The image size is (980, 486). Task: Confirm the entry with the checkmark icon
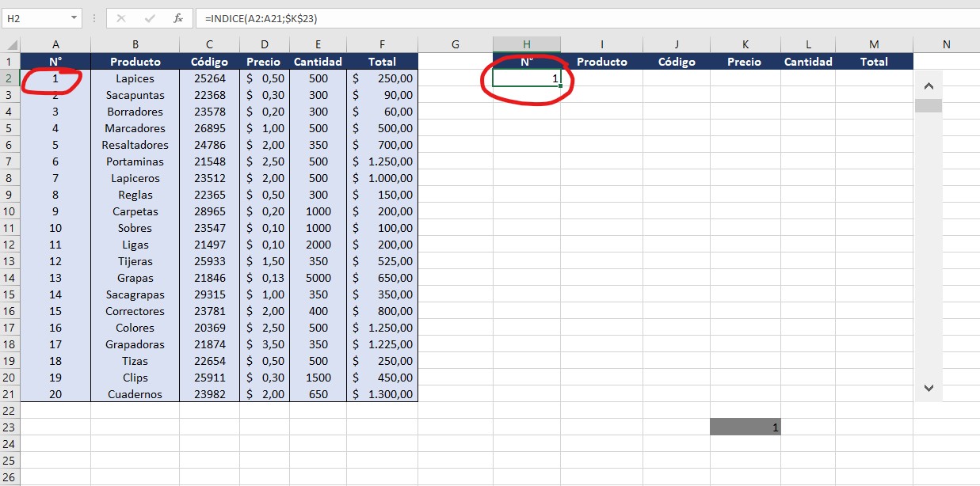(x=150, y=18)
